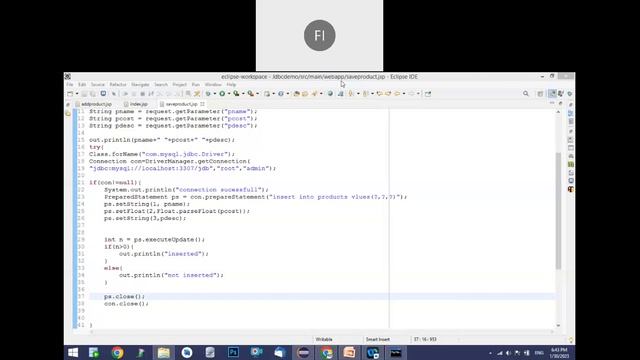Expand the Run dropdown arrow

pos(229,94)
